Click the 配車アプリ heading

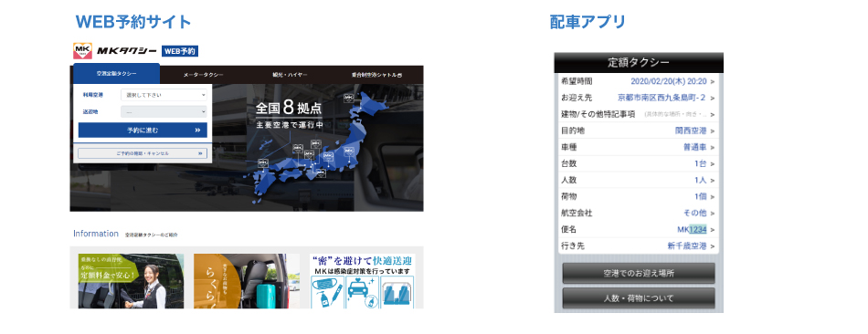[x=587, y=22]
